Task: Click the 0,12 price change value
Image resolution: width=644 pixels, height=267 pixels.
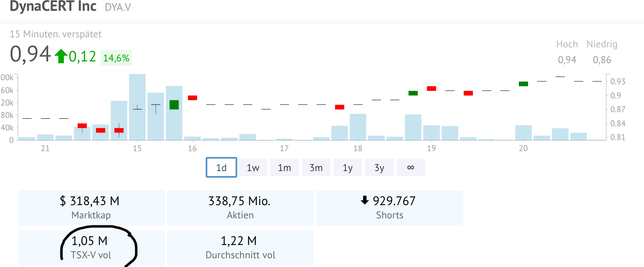Action: (x=82, y=56)
